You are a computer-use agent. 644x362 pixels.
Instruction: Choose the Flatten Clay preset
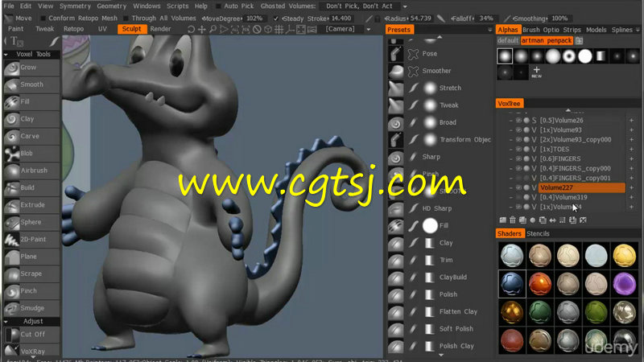tap(440, 311)
